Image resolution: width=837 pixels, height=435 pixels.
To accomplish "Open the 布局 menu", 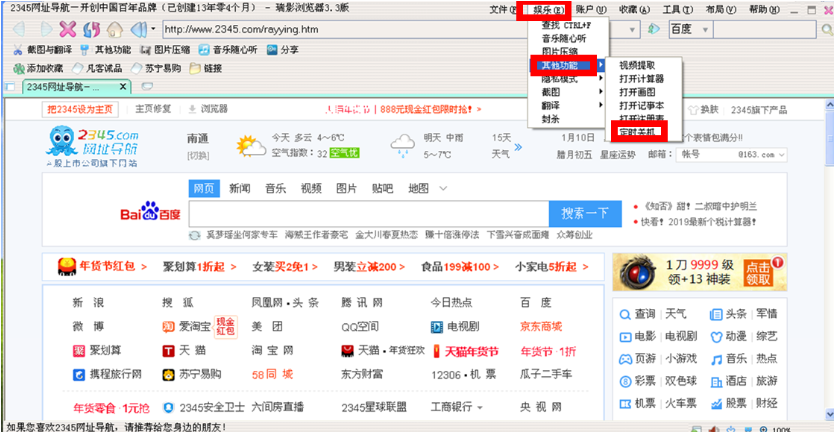I will point(721,10).
